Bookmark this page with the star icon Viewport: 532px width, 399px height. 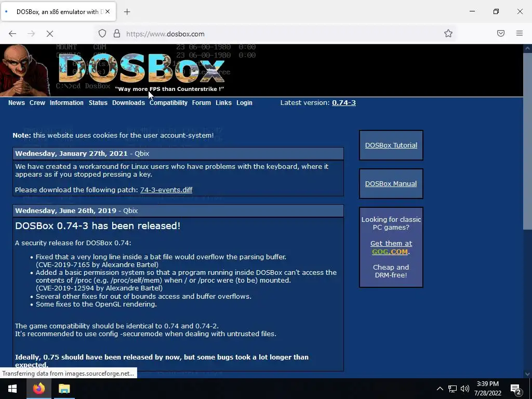(448, 33)
